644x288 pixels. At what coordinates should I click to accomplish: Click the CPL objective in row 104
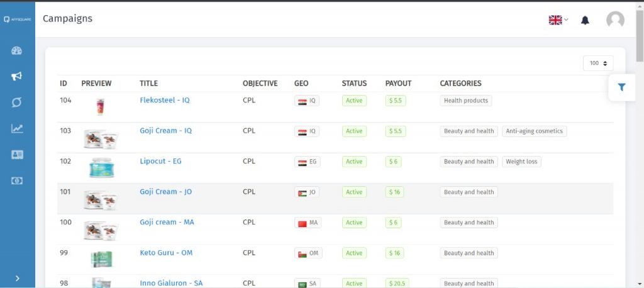click(249, 100)
